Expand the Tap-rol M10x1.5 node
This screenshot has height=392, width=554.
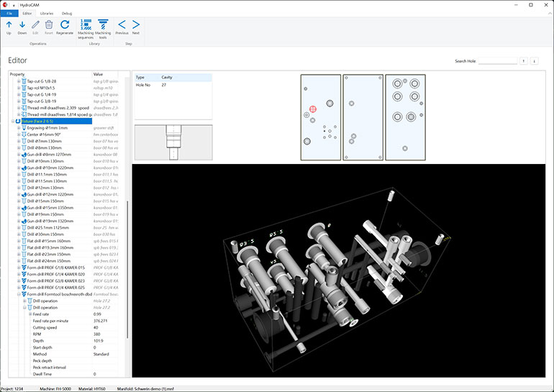(x=19, y=88)
